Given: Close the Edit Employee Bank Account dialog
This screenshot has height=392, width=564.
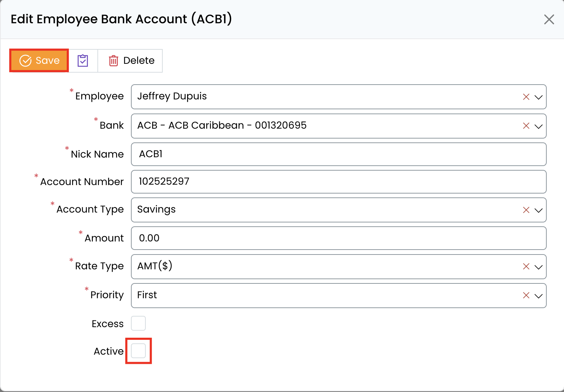Looking at the screenshot, I should point(549,19).
